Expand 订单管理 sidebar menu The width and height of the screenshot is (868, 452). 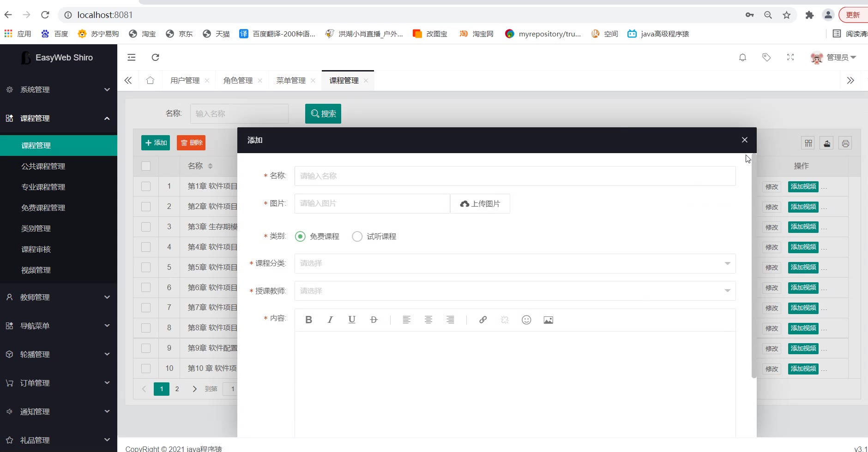tap(58, 383)
